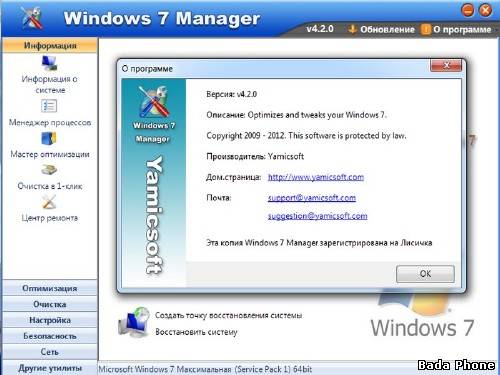The height and width of the screenshot is (375, 500).
Task: Open the Другие утилиты section
Action: click(50, 368)
